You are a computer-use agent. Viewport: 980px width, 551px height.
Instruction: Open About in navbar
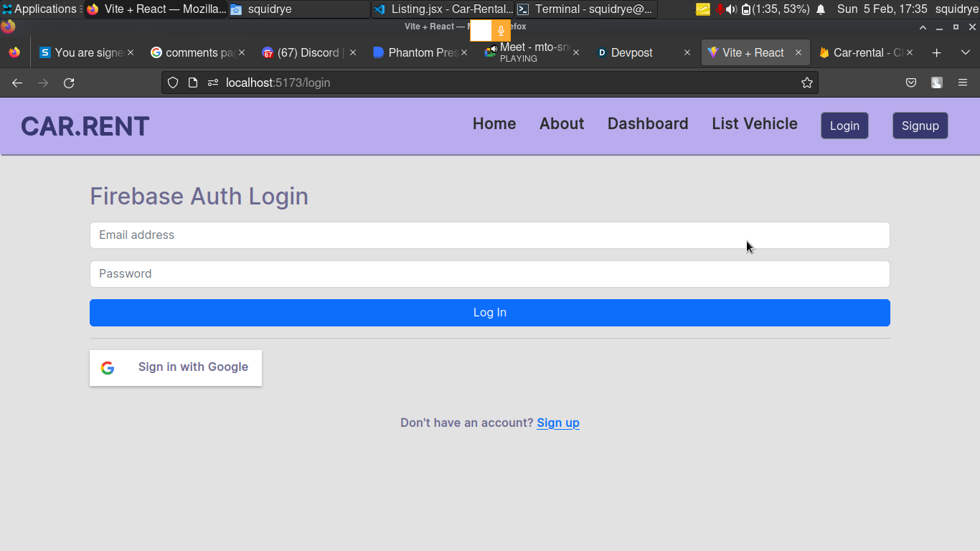[x=562, y=123]
